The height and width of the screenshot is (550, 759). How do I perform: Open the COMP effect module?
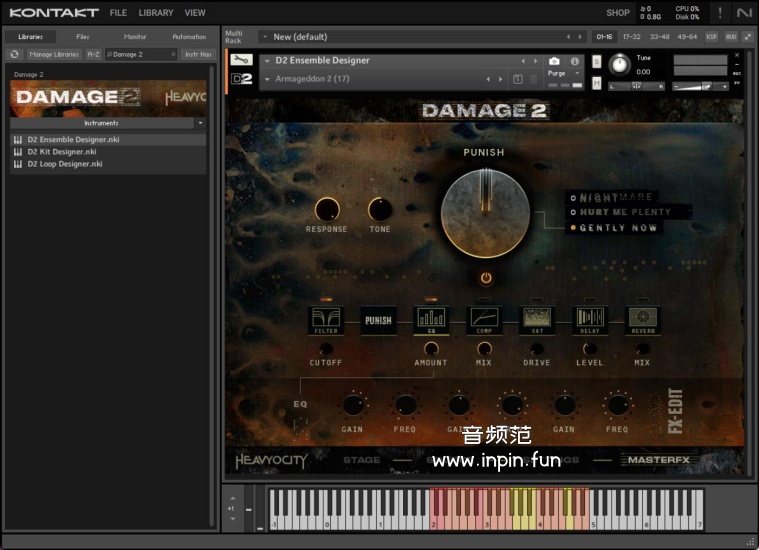click(x=484, y=320)
